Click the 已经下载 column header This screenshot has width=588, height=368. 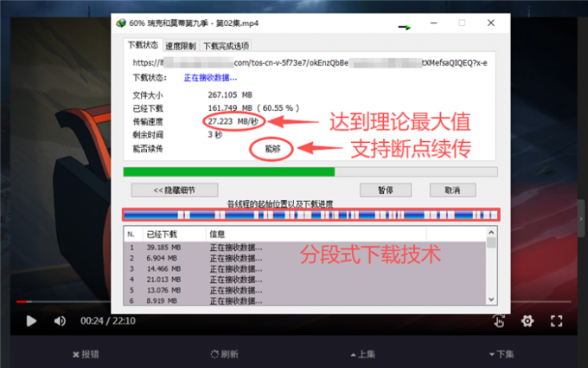point(174,235)
